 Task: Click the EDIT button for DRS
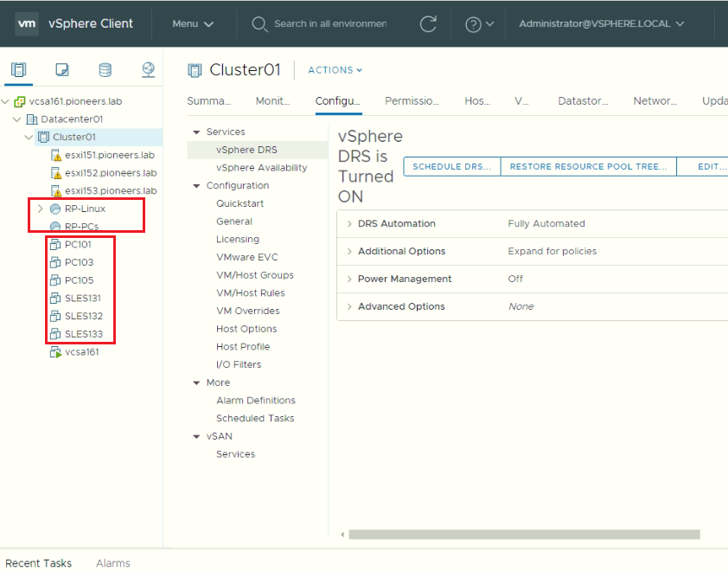pyautogui.click(x=702, y=167)
